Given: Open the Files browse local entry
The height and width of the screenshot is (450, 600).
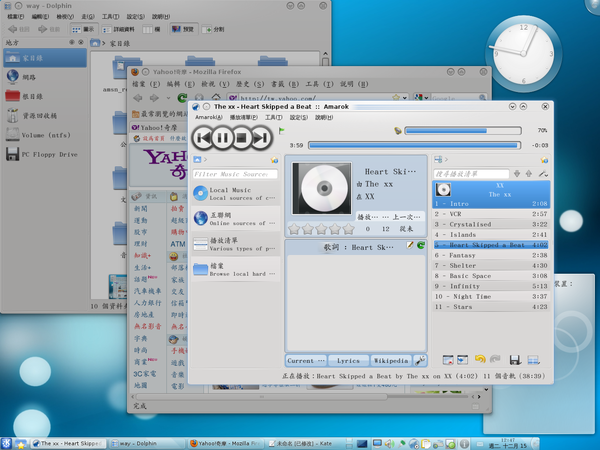Looking at the screenshot, I should pos(235,269).
